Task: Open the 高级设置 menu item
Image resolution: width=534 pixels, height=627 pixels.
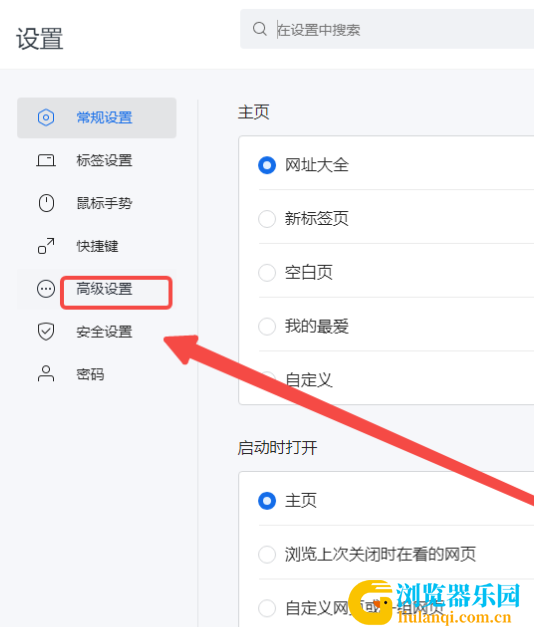Action: tap(104, 289)
